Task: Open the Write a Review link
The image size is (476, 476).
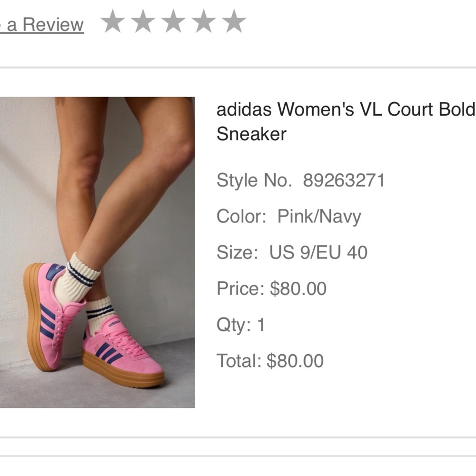Action: tap(40, 24)
